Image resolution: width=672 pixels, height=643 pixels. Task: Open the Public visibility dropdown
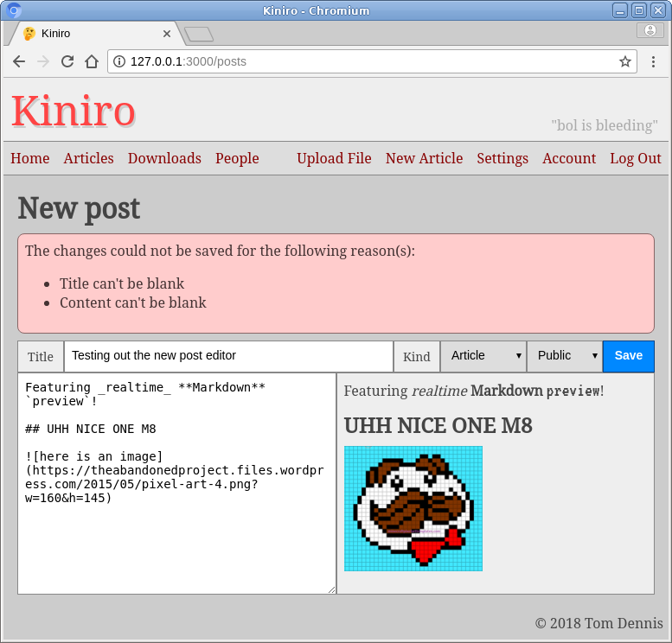coord(565,356)
